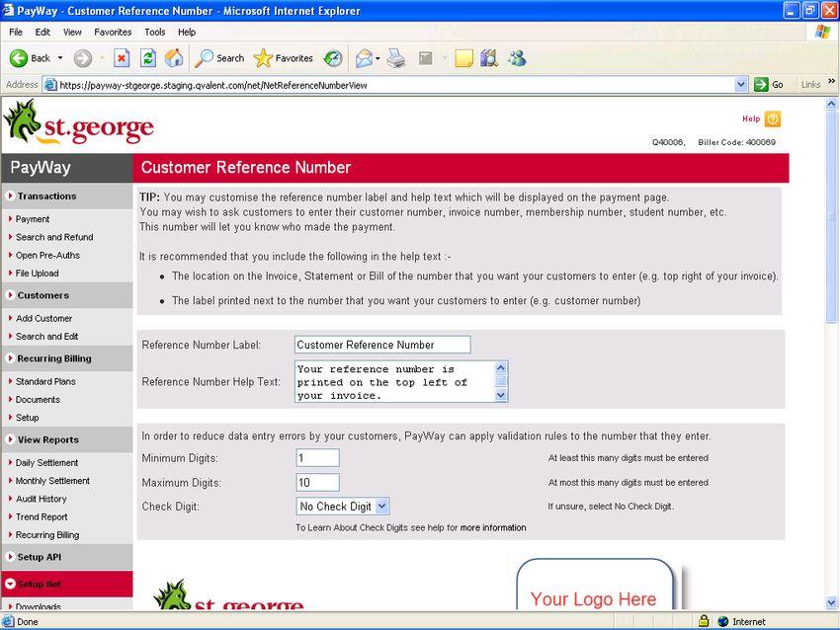Image resolution: width=840 pixels, height=630 pixels.
Task: Open the Mail dropdown arrow
Action: pos(378,58)
